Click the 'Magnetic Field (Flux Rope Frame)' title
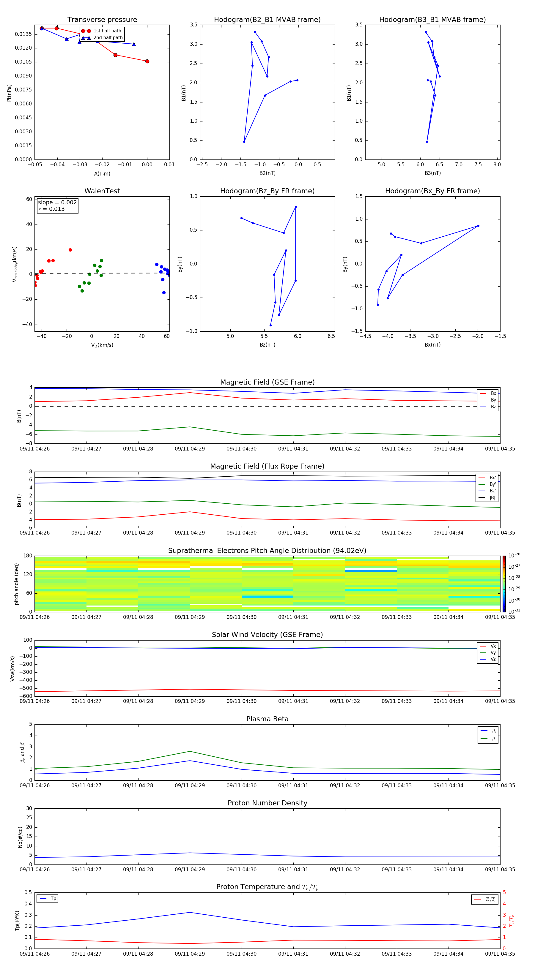The width and height of the screenshot is (535, 980). 267,467
